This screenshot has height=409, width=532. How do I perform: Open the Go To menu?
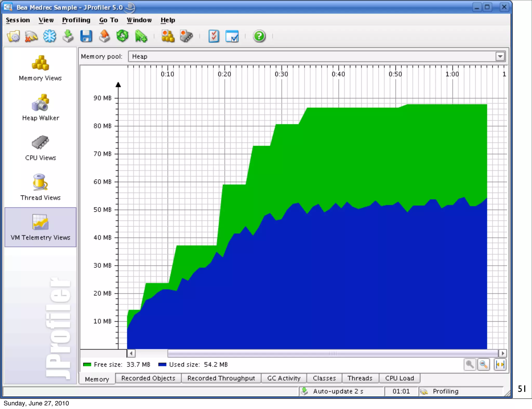pyautogui.click(x=109, y=20)
